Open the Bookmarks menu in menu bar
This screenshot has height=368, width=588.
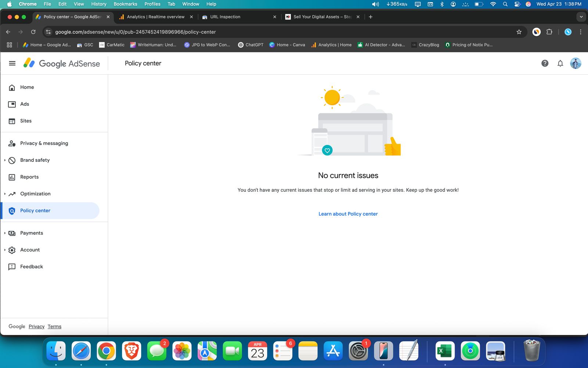(125, 4)
